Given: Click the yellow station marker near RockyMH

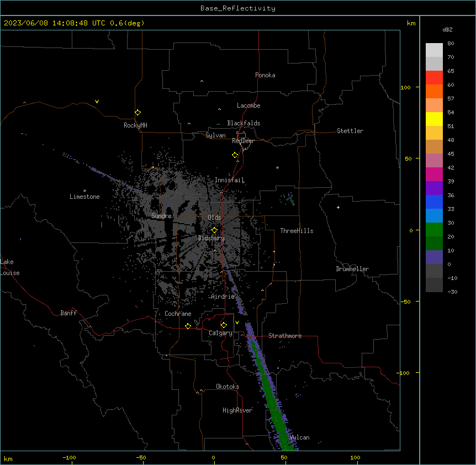Looking at the screenshot, I should click(137, 113).
